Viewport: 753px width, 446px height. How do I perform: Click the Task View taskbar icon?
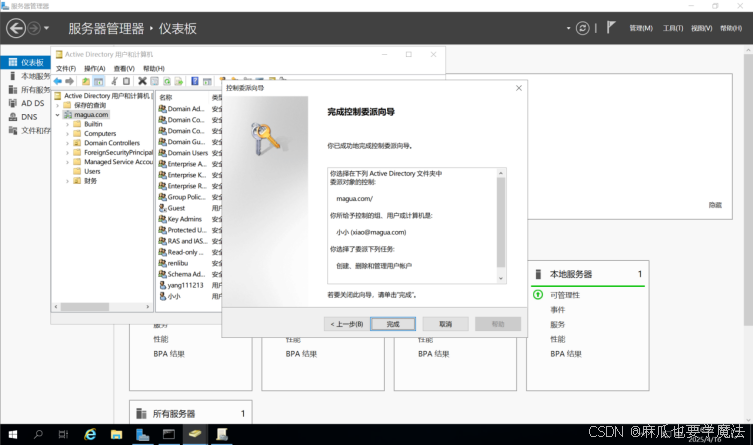tap(63, 434)
